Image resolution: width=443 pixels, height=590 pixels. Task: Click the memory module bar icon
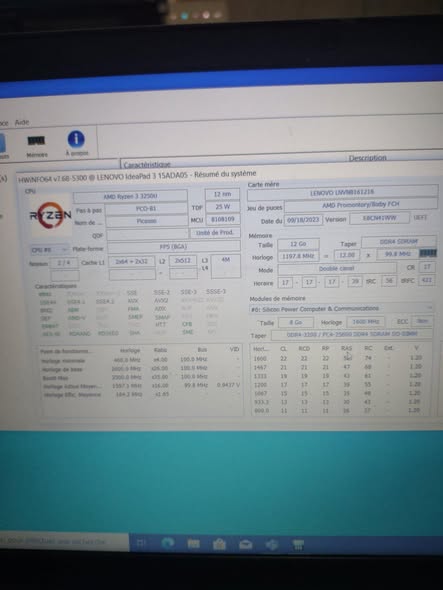pos(428,253)
